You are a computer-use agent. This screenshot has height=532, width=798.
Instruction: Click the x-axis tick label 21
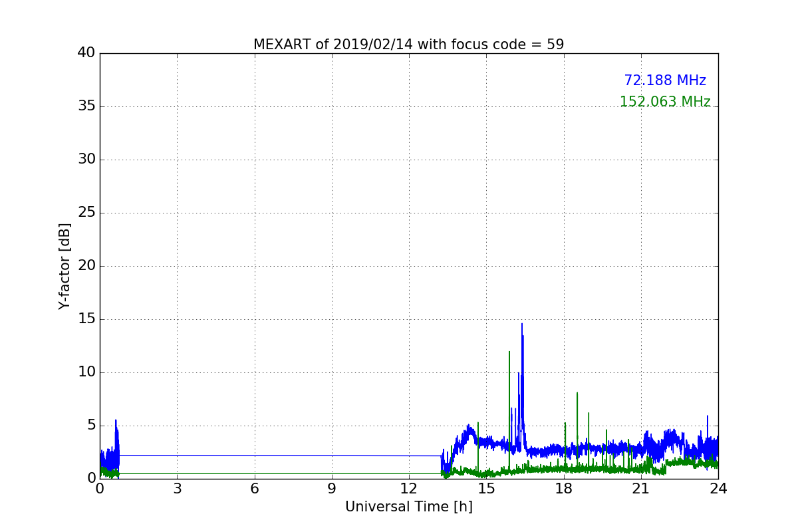tap(641, 489)
